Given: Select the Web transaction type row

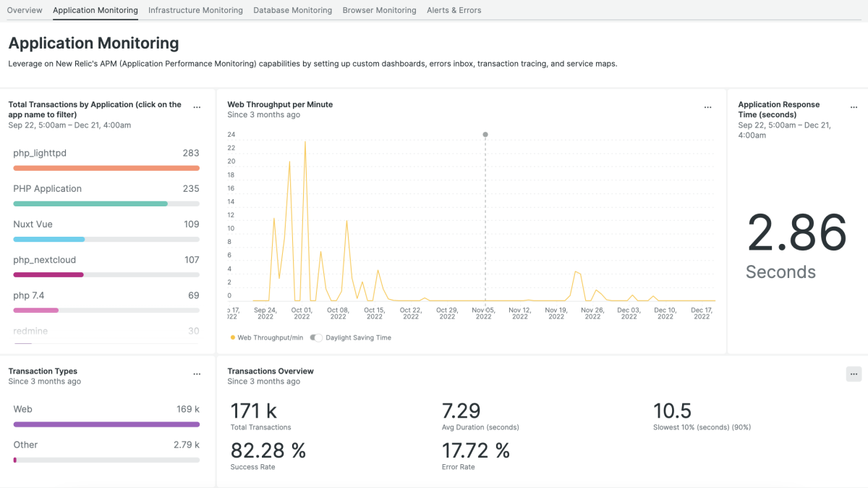Looking at the screenshot, I should click(x=106, y=410).
